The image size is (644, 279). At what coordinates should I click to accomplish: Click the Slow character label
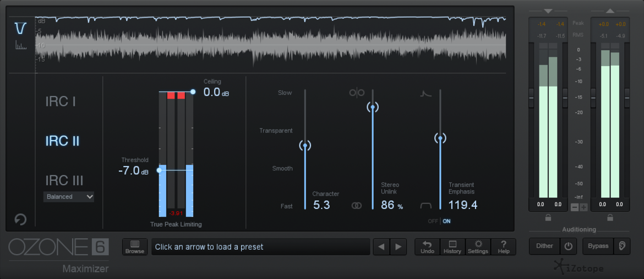coord(285,93)
